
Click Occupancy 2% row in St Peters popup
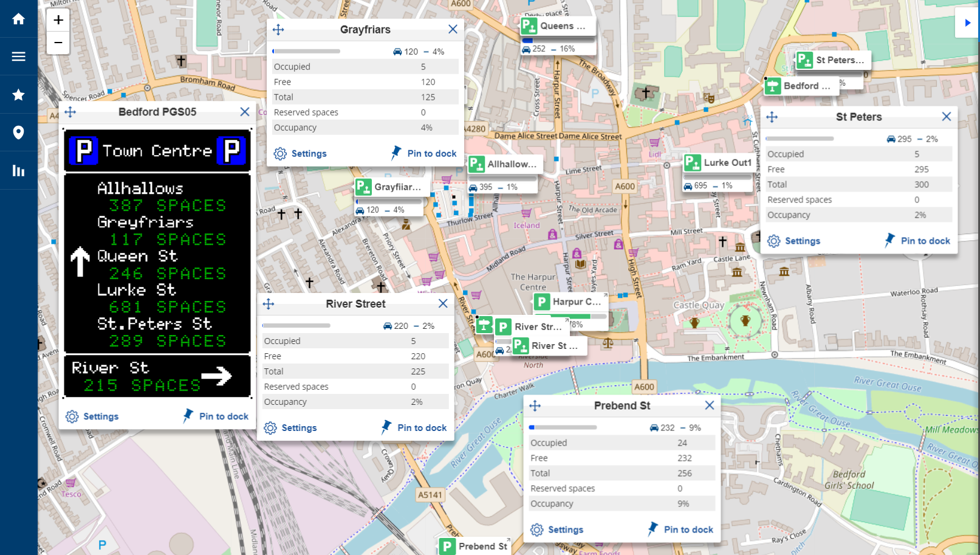[859, 215]
